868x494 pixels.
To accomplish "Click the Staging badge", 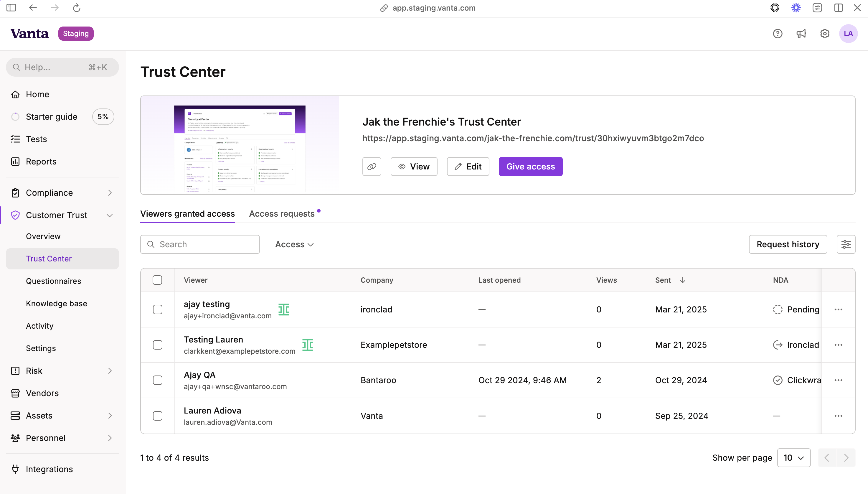I will [x=76, y=34].
